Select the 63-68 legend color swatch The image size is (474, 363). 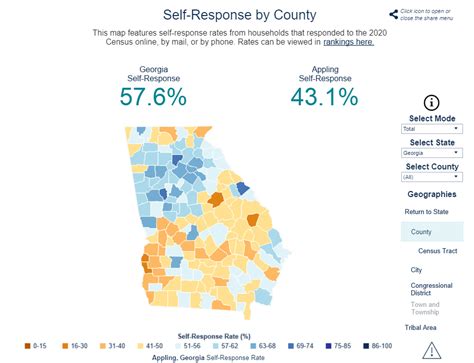click(254, 346)
